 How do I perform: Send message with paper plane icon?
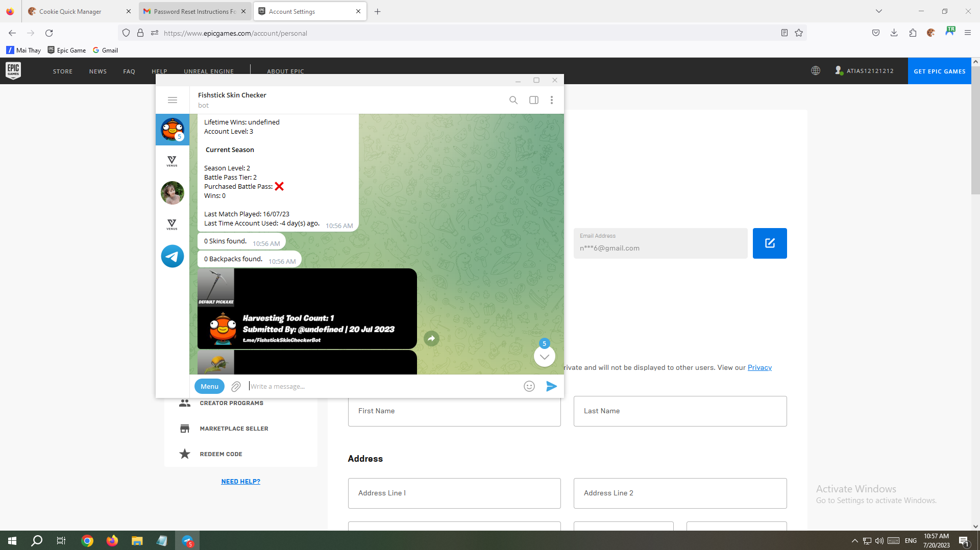tap(551, 386)
